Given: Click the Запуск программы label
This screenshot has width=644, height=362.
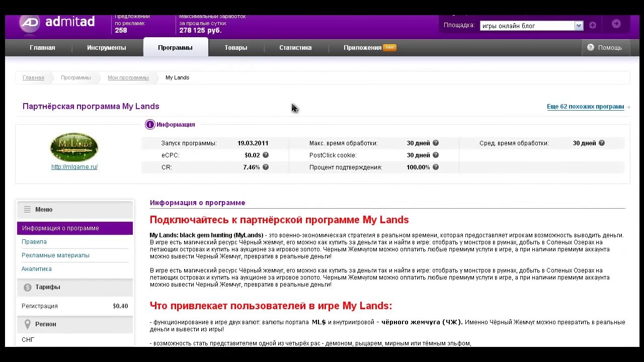Looking at the screenshot, I should [189, 143].
